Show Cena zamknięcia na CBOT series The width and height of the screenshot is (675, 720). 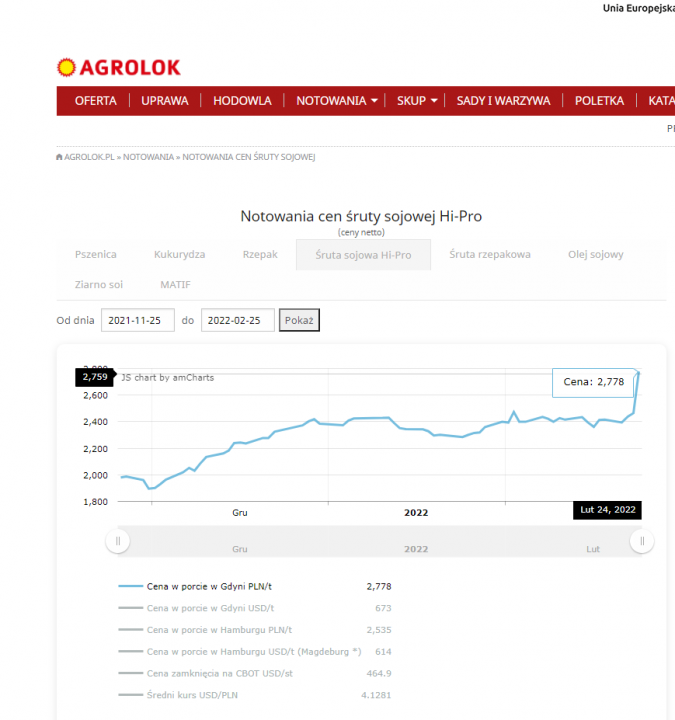(220, 673)
